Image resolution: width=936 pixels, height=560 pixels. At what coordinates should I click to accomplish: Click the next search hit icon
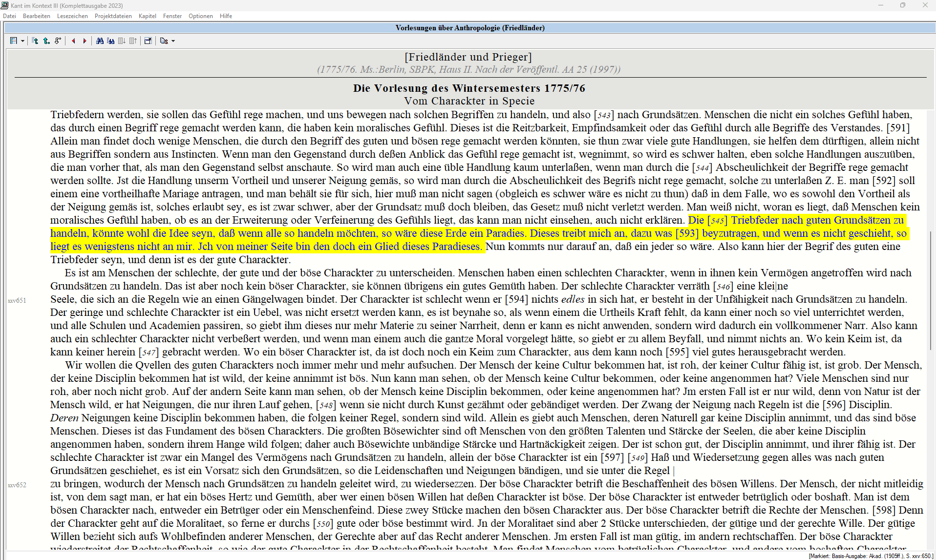[x=122, y=41]
